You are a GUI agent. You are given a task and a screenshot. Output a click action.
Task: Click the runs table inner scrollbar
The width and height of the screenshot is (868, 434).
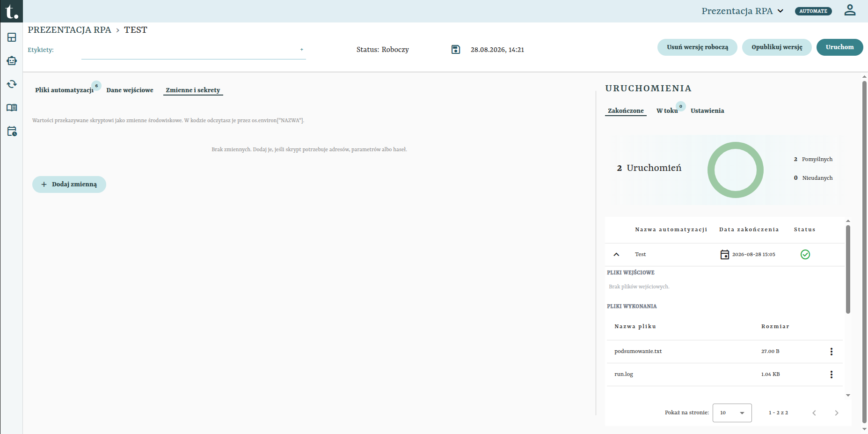[x=848, y=269]
